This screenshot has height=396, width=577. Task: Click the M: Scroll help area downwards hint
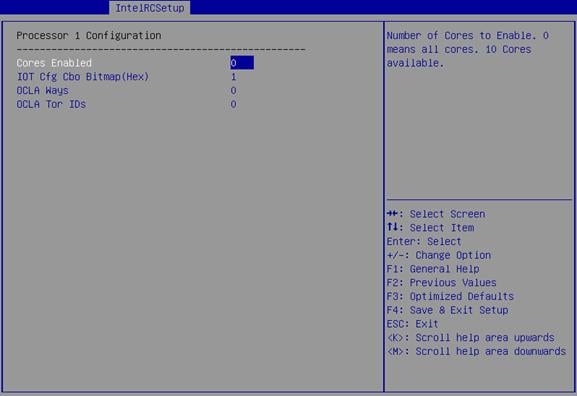pyautogui.click(x=476, y=351)
